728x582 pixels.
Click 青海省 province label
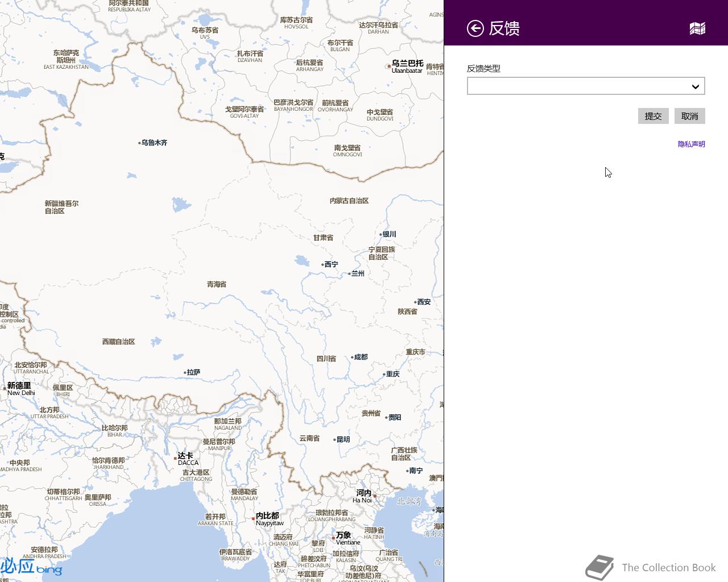point(217,284)
